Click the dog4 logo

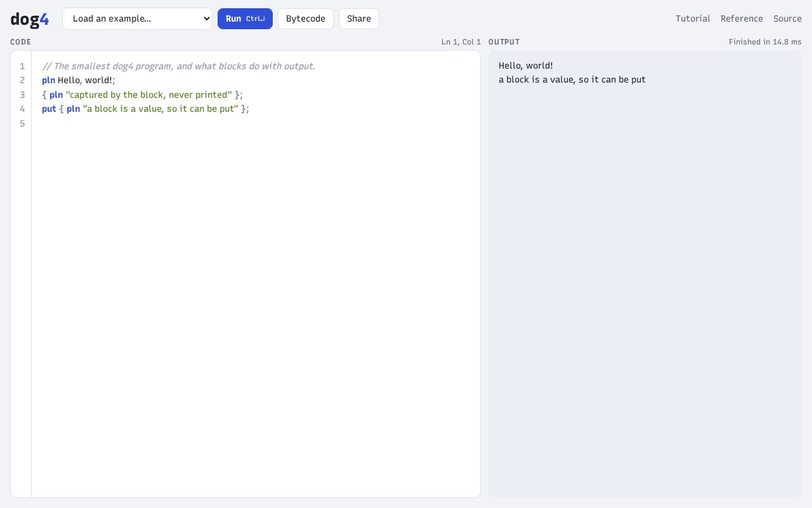tap(30, 19)
